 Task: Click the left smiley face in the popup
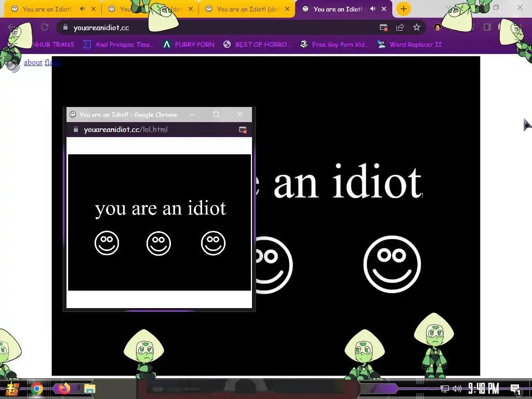[107, 243]
